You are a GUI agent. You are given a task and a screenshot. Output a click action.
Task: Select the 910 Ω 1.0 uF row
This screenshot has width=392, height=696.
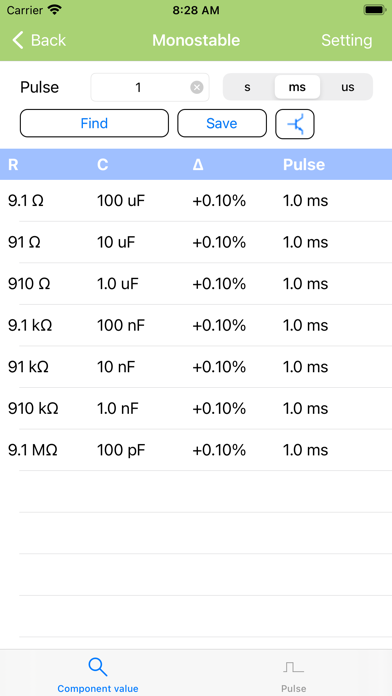[x=196, y=284]
